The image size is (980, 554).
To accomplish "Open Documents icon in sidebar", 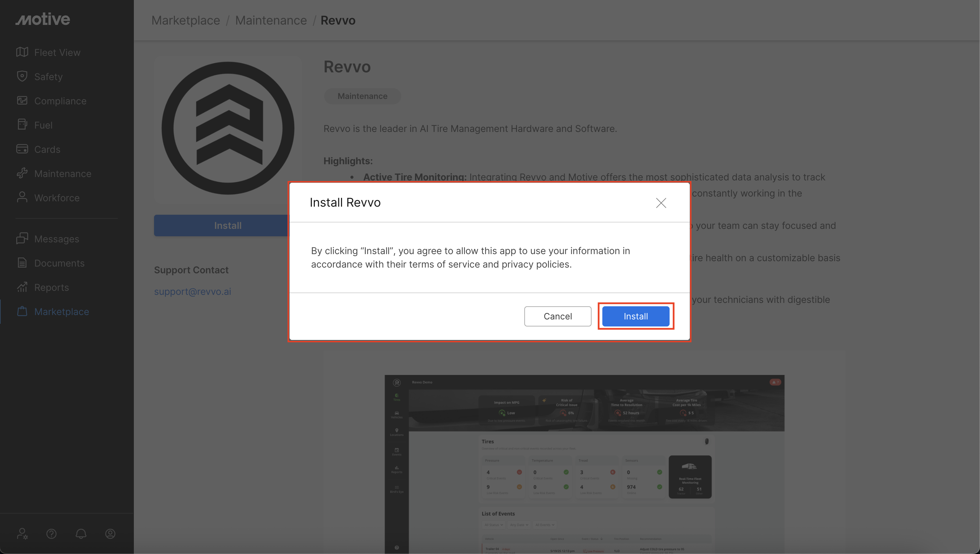I will [22, 263].
